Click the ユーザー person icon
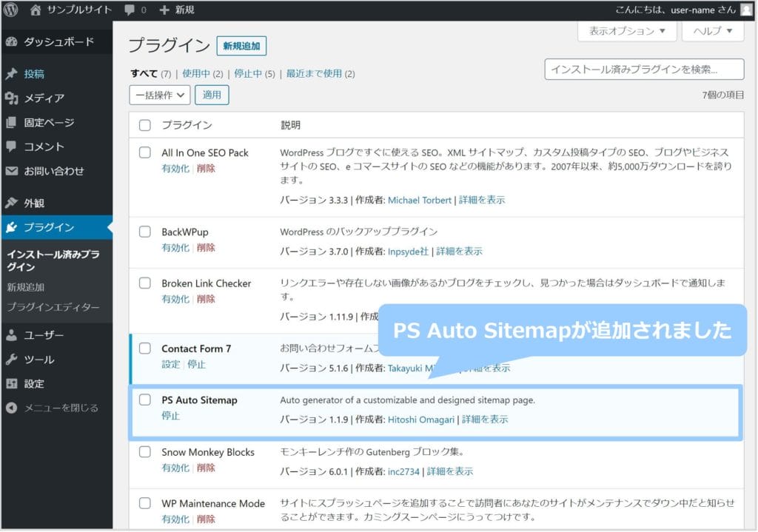758x532 pixels. (x=12, y=335)
